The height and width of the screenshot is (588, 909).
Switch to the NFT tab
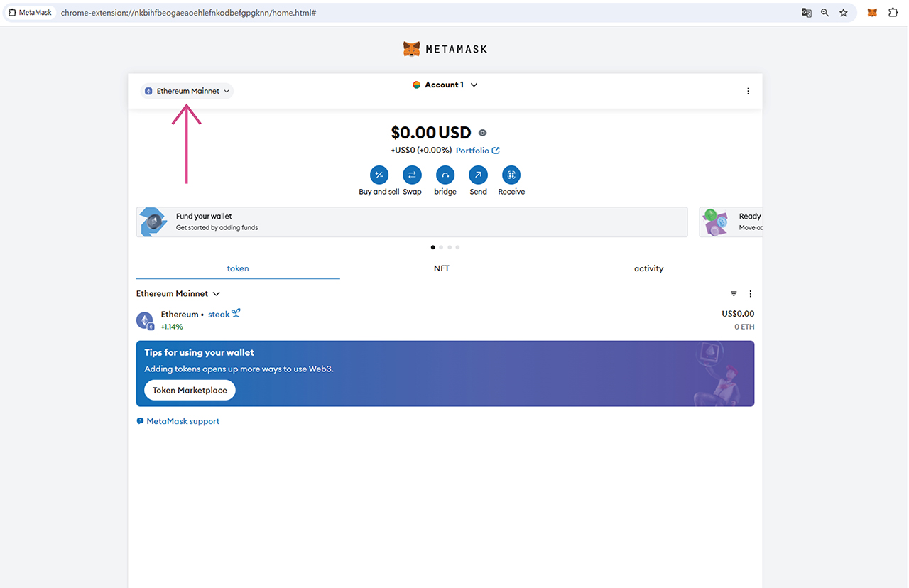coord(442,268)
